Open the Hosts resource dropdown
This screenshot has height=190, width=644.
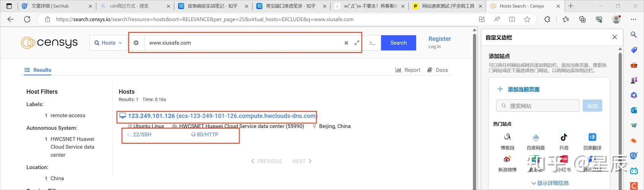[108, 43]
